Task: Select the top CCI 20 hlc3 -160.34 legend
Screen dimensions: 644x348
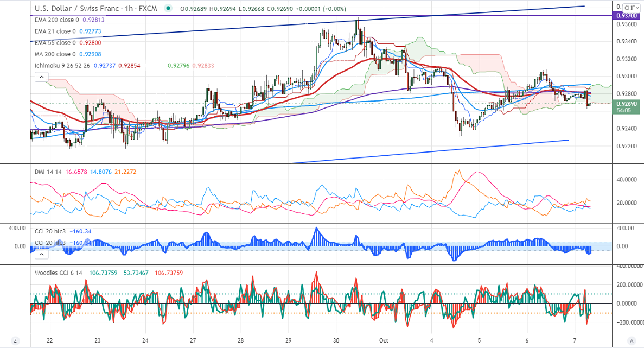Action: 63,231
